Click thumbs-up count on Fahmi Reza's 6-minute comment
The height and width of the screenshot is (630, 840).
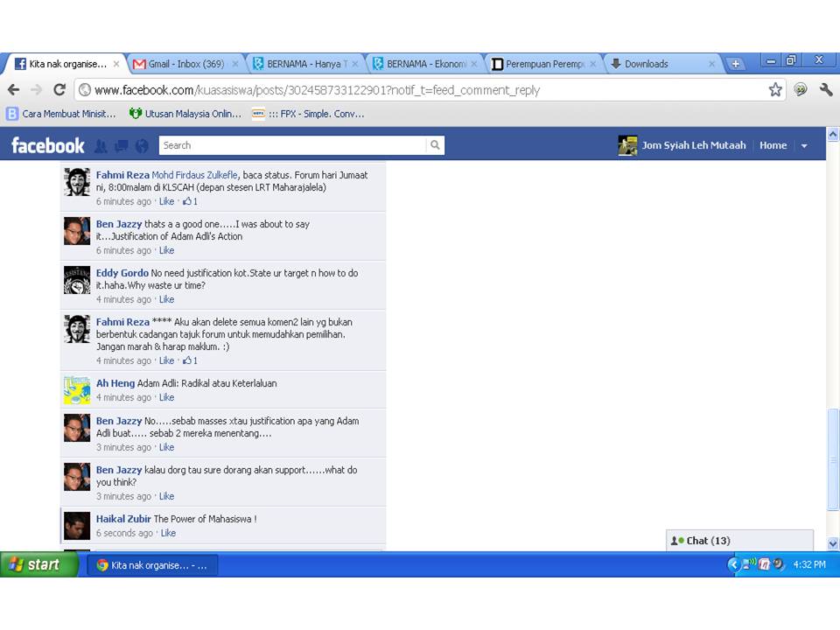(190, 201)
